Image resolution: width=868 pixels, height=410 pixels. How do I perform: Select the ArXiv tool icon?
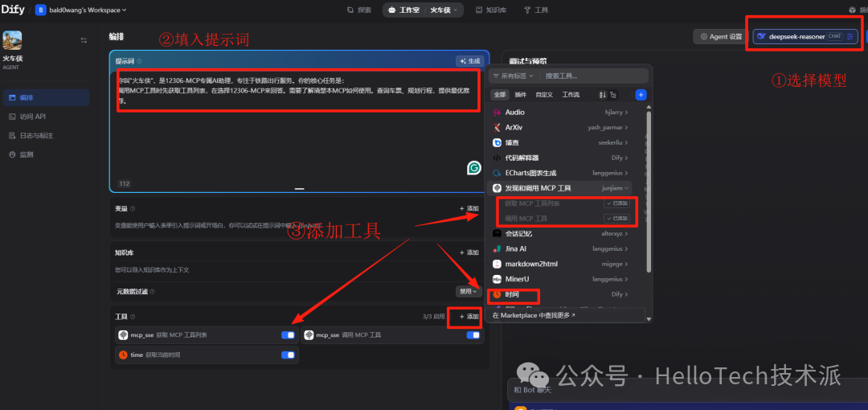click(x=497, y=128)
